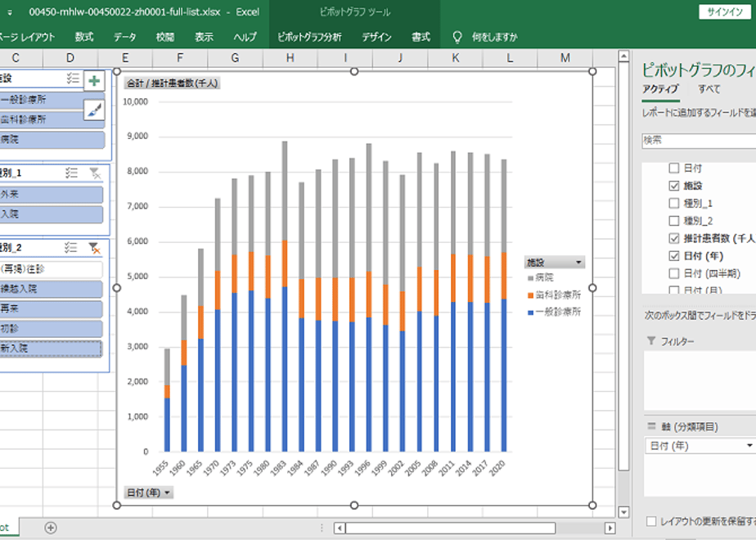Check the 種別_1 field checkbox
This screenshot has height=540, width=756.
674,203
